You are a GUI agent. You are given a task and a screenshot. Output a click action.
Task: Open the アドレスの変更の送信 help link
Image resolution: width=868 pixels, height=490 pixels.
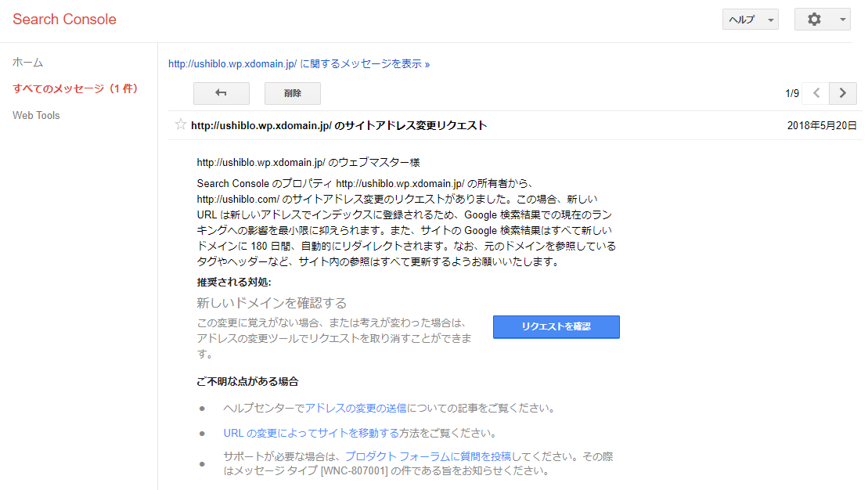(x=356, y=408)
